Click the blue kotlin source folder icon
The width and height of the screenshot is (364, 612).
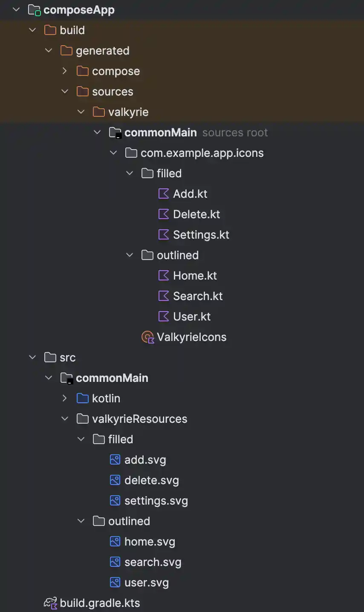pyautogui.click(x=83, y=398)
